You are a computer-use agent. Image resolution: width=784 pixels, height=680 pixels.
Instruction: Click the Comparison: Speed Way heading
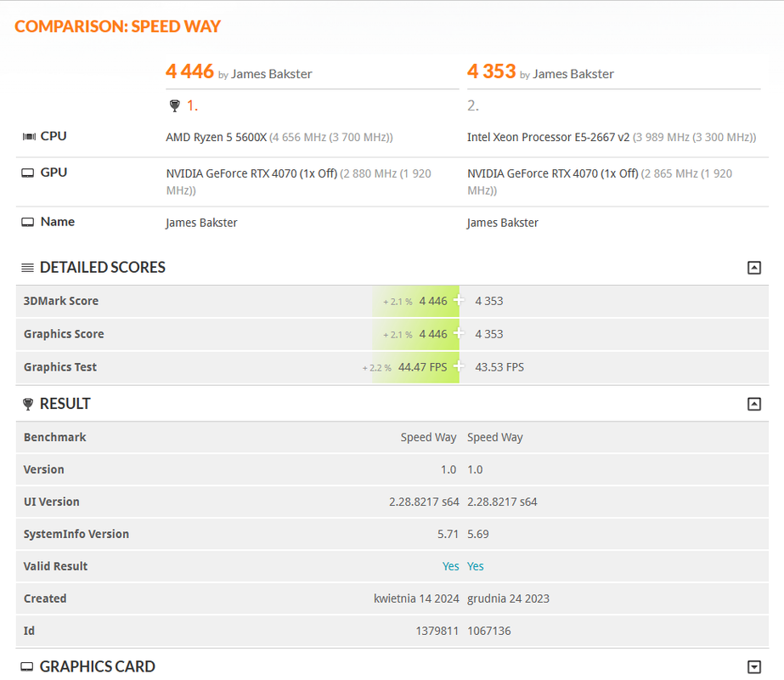(x=117, y=26)
